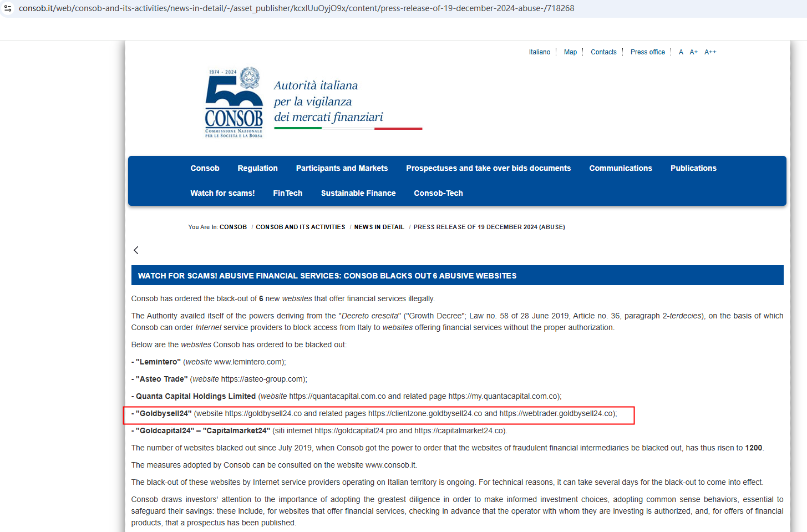Click the Autorità italiana per la vigilanza tagline
Screen dimensions: 807x532
pyautogui.click(x=328, y=101)
